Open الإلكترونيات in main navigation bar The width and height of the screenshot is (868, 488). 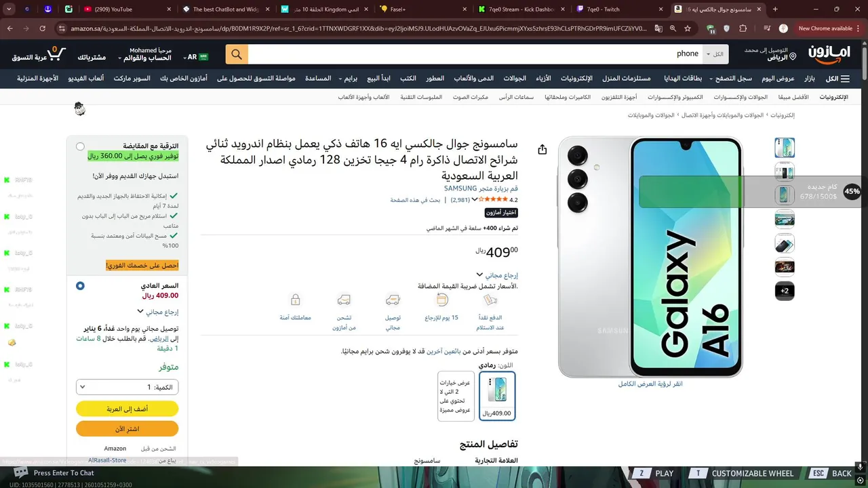[576, 79]
